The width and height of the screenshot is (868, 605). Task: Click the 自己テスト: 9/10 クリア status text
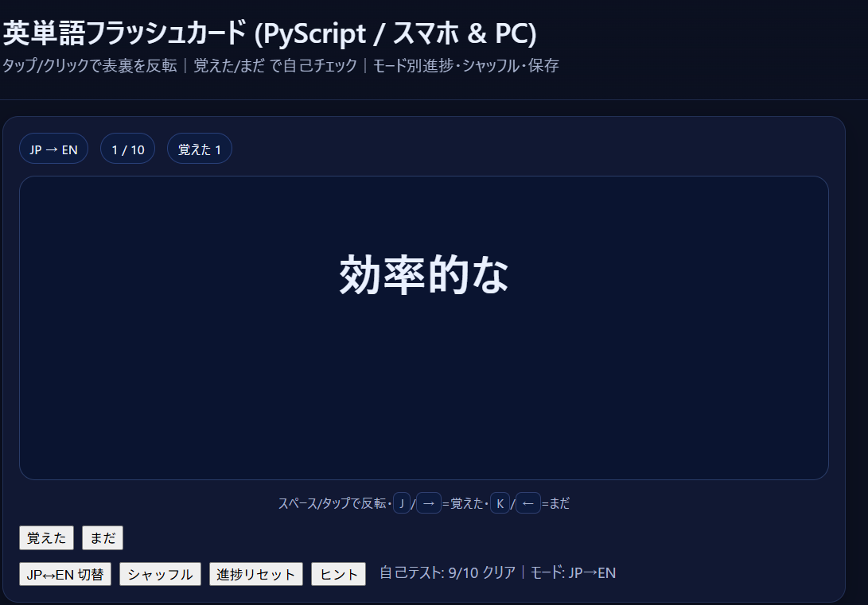click(447, 573)
